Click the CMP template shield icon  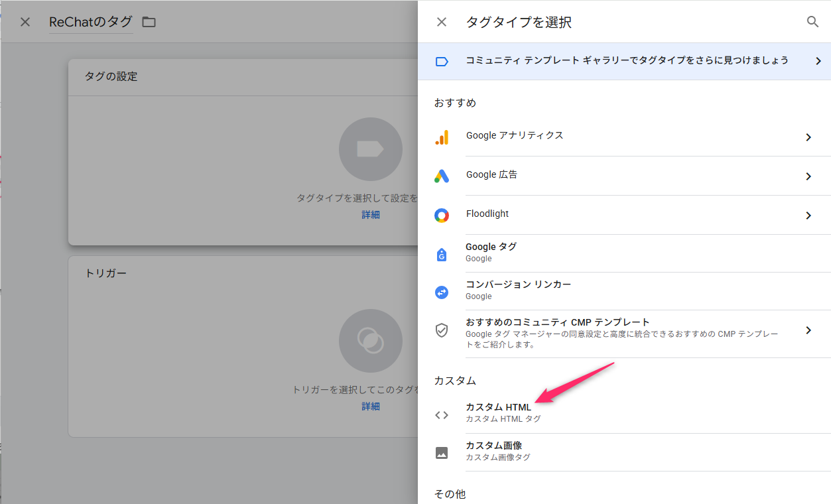point(442,330)
